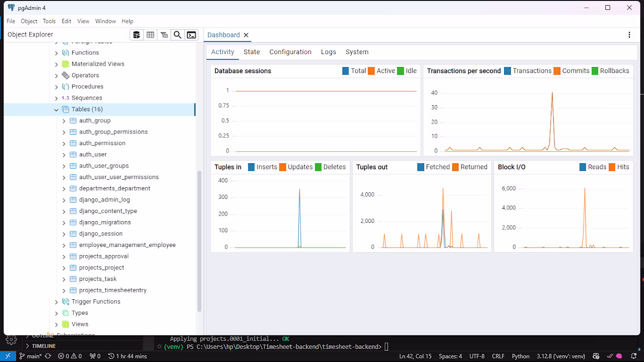The height and width of the screenshot is (362, 644).
Task: Expand the projects_task table
Action: [64, 279]
